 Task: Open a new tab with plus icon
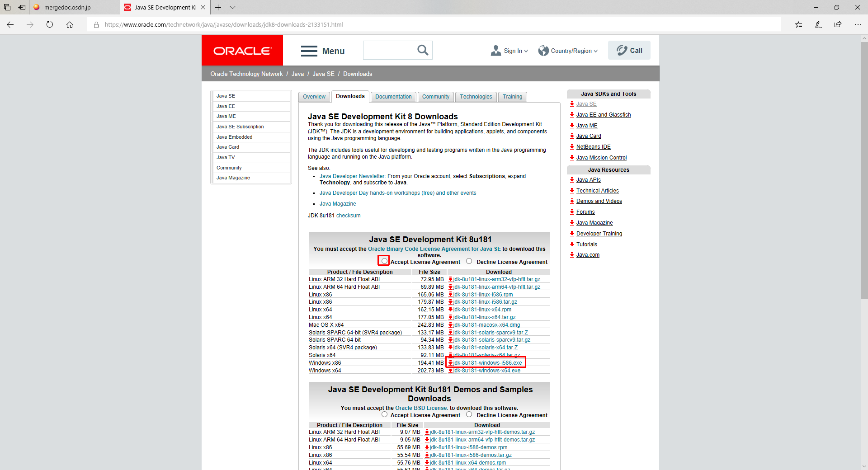(x=218, y=7)
